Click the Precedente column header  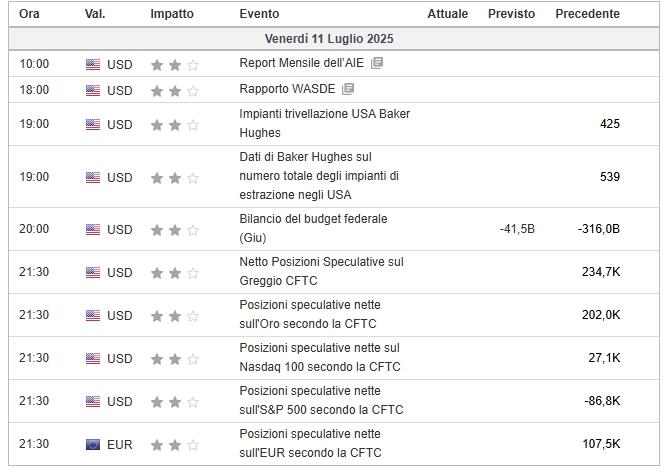(x=587, y=14)
